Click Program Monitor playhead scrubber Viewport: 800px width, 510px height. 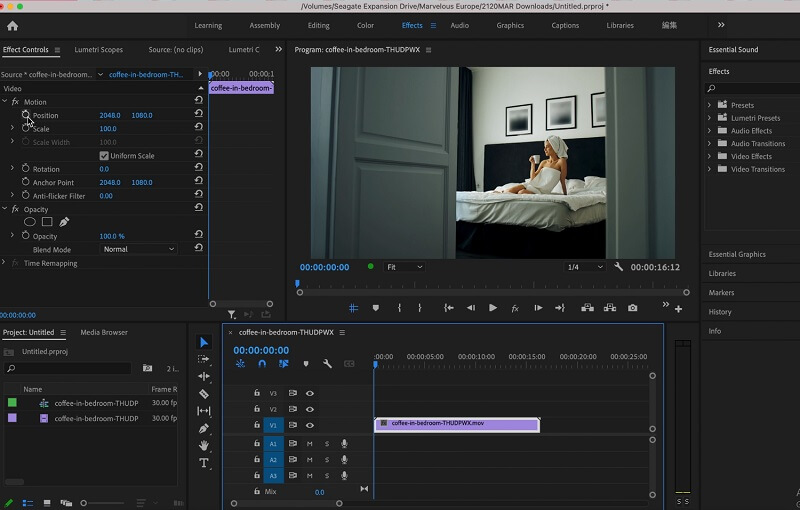pyautogui.click(x=297, y=284)
